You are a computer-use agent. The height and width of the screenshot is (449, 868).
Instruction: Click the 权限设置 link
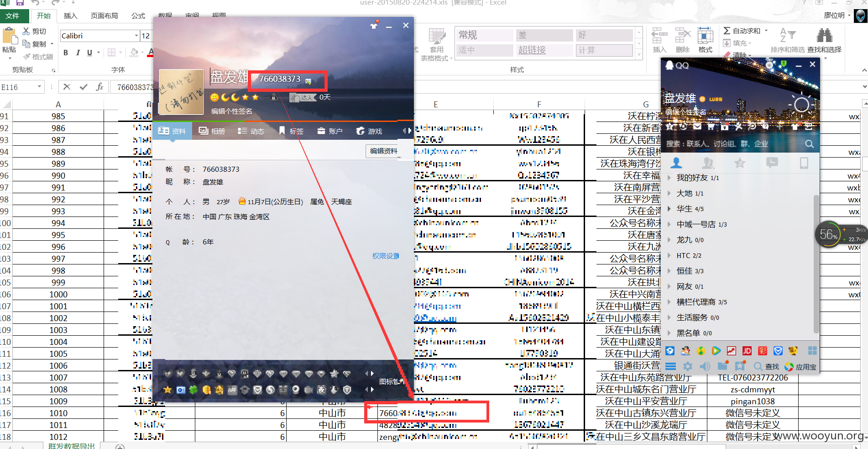click(x=386, y=256)
